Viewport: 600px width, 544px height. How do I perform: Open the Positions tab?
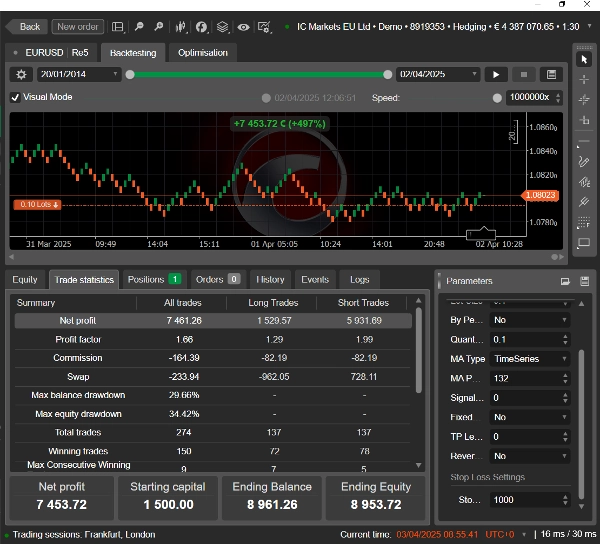(155, 280)
